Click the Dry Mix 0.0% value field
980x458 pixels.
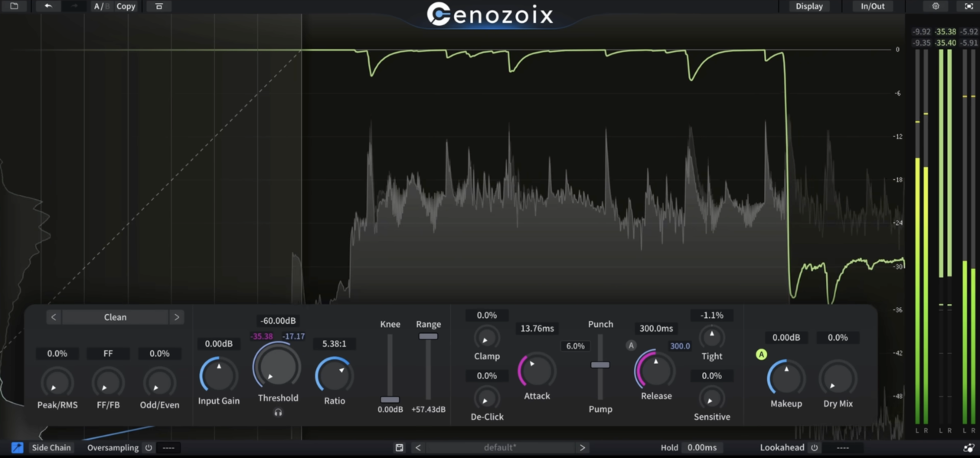coord(838,338)
